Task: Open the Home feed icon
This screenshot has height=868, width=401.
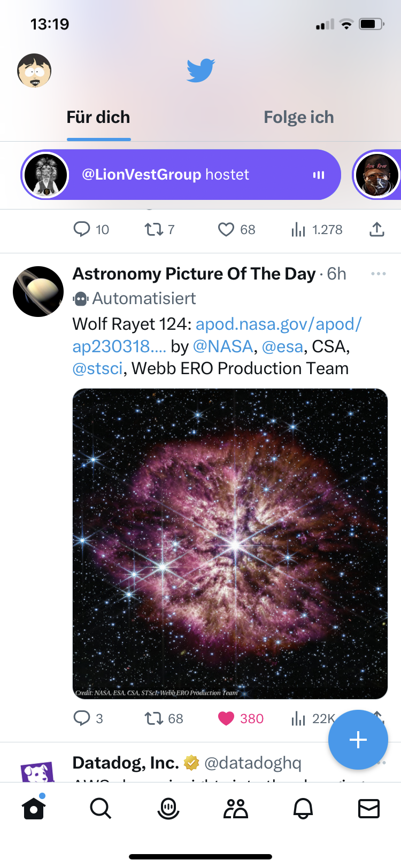Action: 34,808
